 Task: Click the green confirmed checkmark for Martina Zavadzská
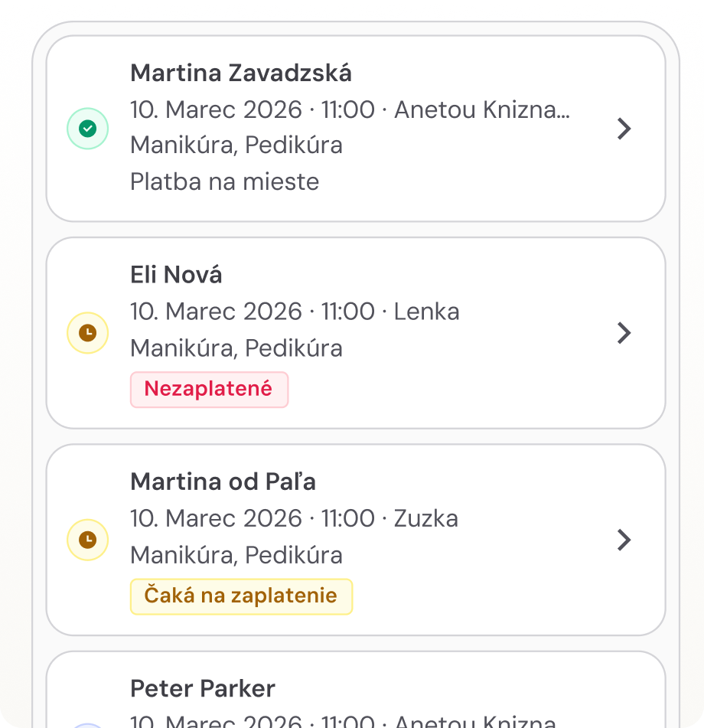click(x=88, y=129)
